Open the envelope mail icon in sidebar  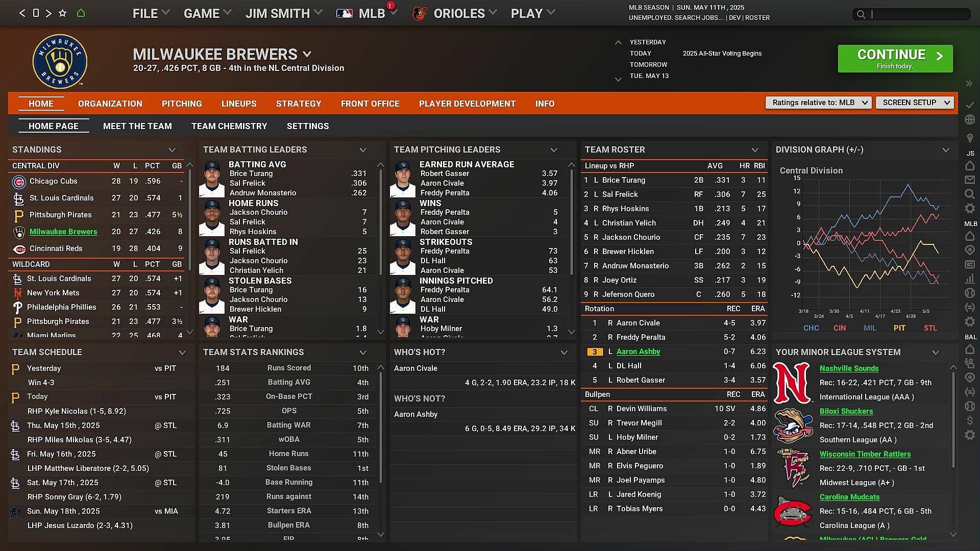[970, 180]
